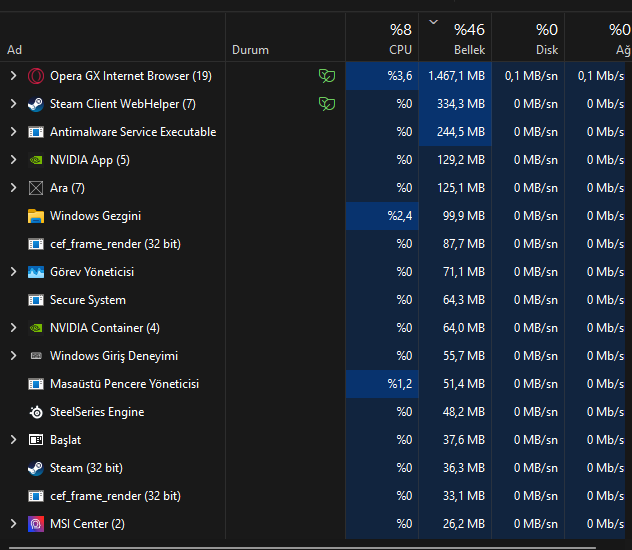This screenshot has width=632, height=550.
Task: Expand the Windows Giriş Deneyimi row
Action: coord(13,356)
